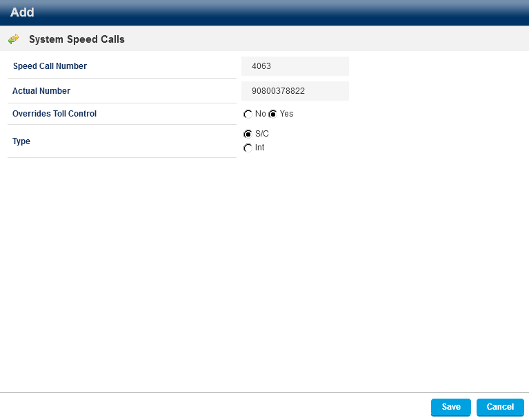529x420 pixels.
Task: Select the Yes radio circle for Overrides Toll Control
Action: click(x=272, y=114)
